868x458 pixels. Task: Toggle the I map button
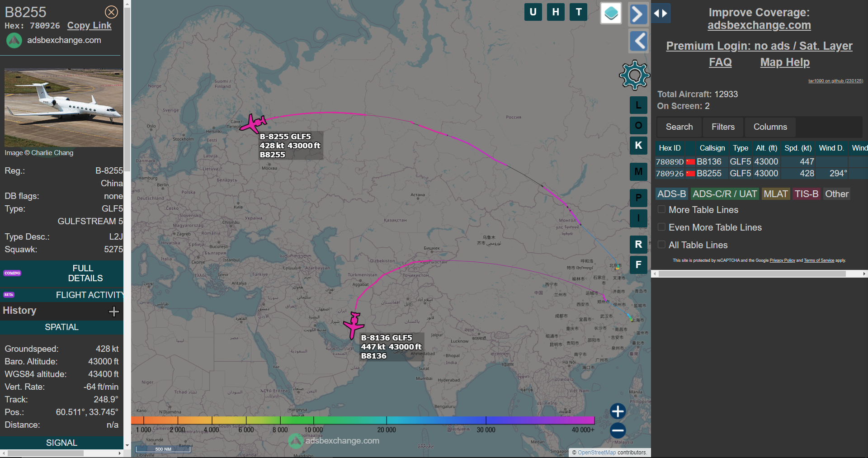tap(638, 218)
